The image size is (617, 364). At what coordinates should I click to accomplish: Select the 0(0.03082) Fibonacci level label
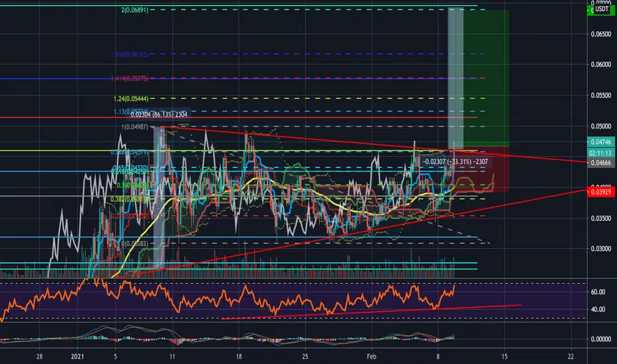[x=135, y=244]
